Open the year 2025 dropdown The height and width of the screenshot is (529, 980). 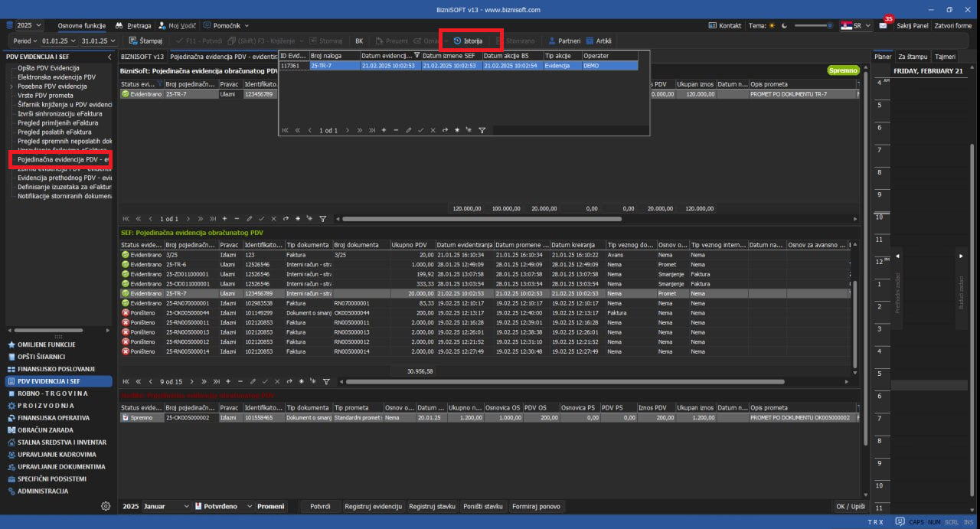(x=29, y=25)
